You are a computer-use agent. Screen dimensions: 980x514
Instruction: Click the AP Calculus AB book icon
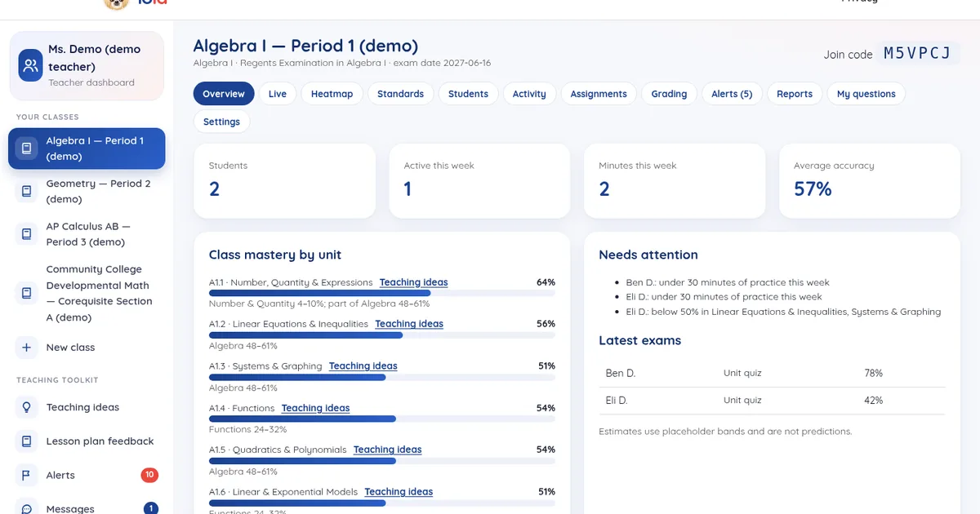(x=27, y=234)
